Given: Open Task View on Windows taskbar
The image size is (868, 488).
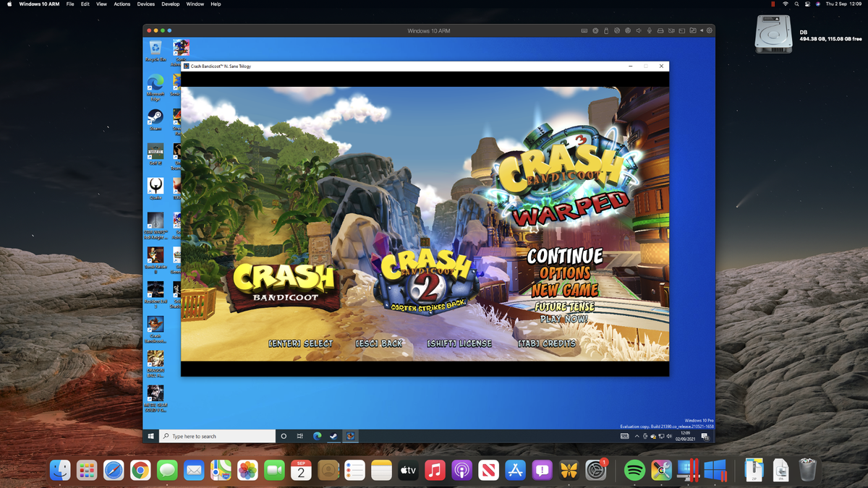Looking at the screenshot, I should pos(300,436).
